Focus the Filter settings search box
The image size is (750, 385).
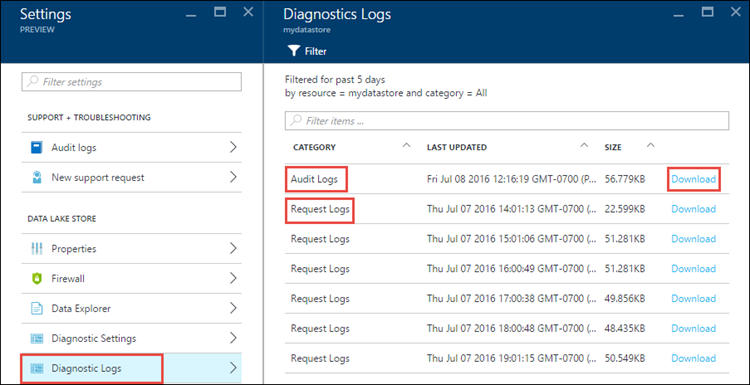point(132,82)
